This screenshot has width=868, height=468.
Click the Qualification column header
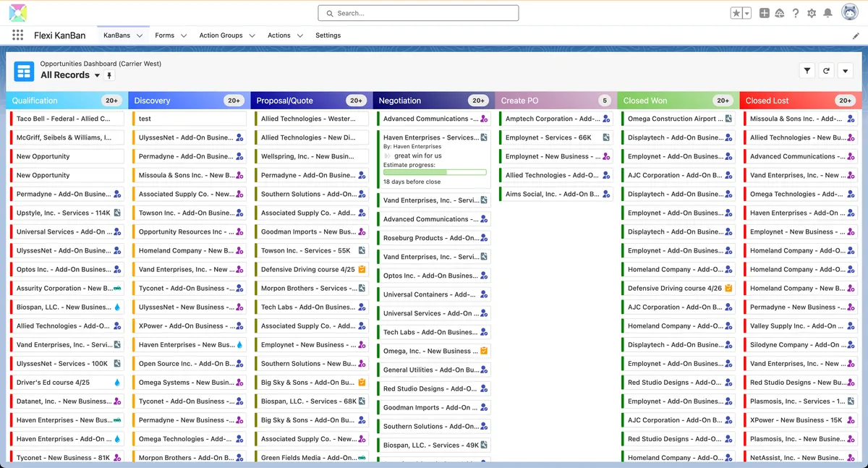[67, 101]
